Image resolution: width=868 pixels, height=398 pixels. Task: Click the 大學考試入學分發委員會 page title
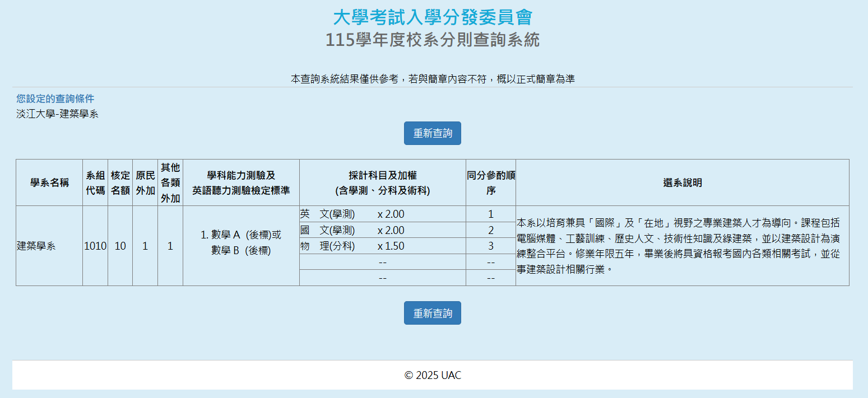coord(433,17)
